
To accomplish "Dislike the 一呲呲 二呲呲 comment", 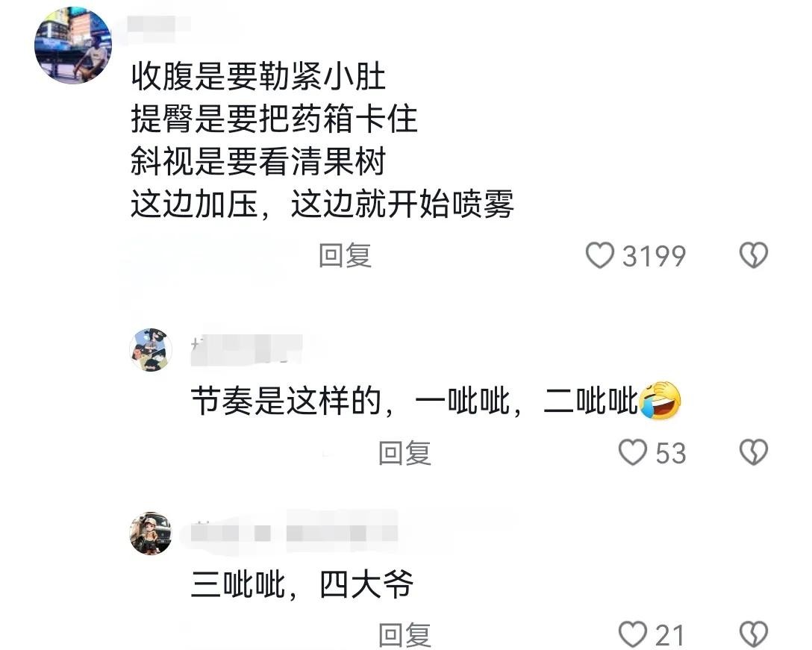I will coord(754,452).
